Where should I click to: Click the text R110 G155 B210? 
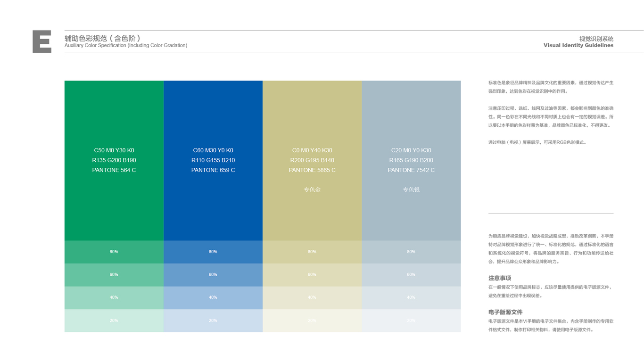coord(213,160)
